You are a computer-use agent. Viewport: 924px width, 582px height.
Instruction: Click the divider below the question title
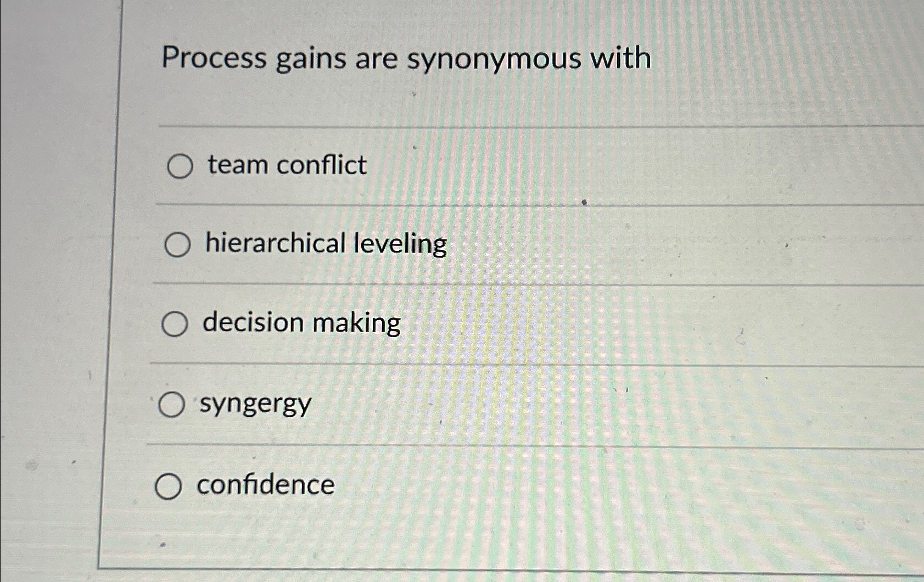click(x=494, y=126)
